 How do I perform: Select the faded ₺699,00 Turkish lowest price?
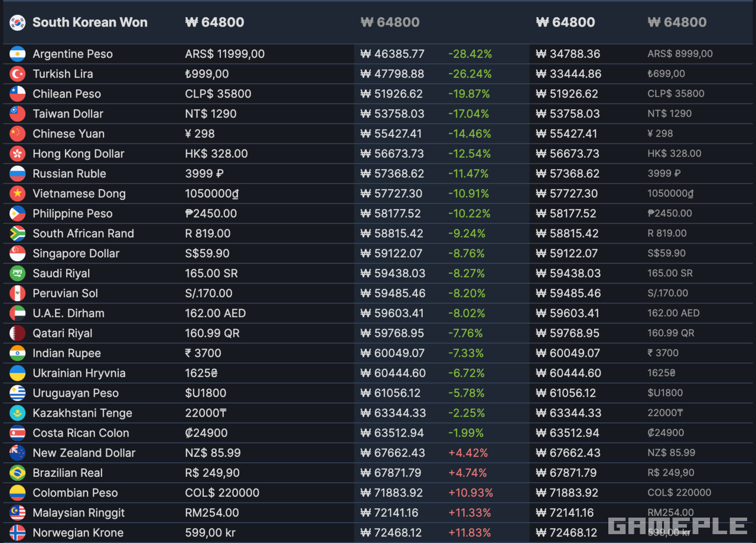(x=666, y=74)
